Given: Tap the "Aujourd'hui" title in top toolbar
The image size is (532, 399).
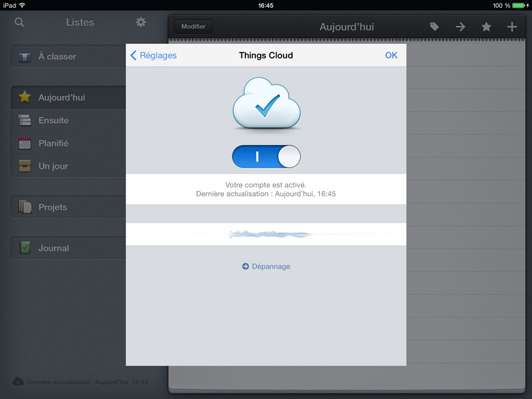Looking at the screenshot, I should click(346, 27).
